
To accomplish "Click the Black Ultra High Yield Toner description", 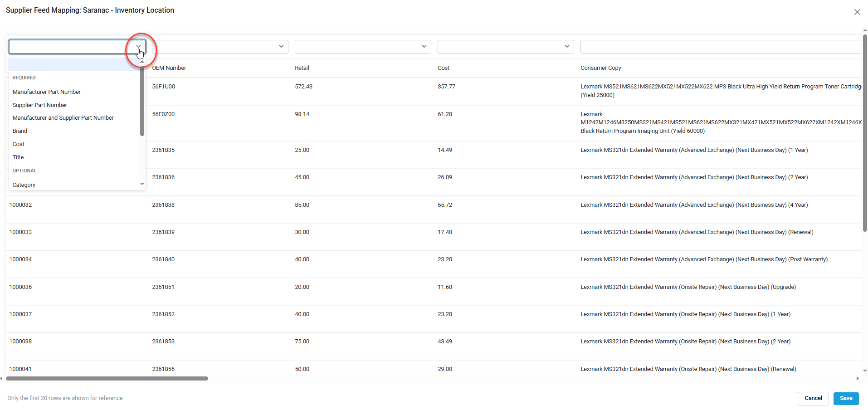I will pos(721,91).
